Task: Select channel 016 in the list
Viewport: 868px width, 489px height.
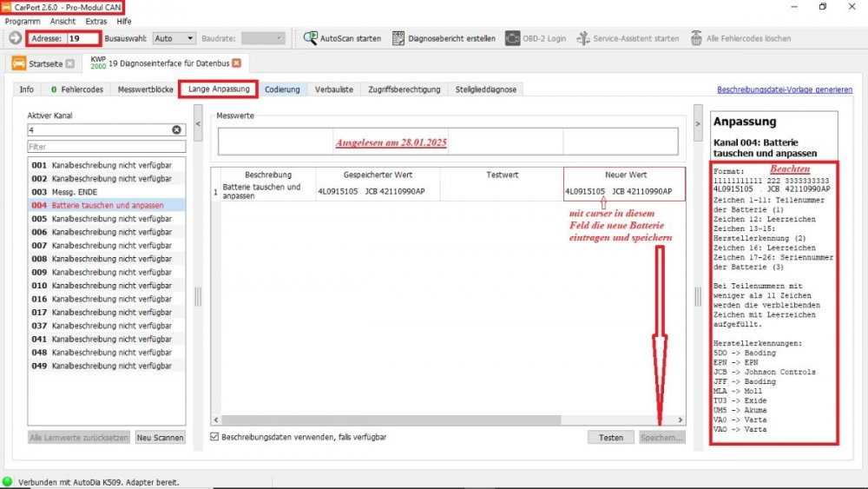Action: click(x=107, y=299)
